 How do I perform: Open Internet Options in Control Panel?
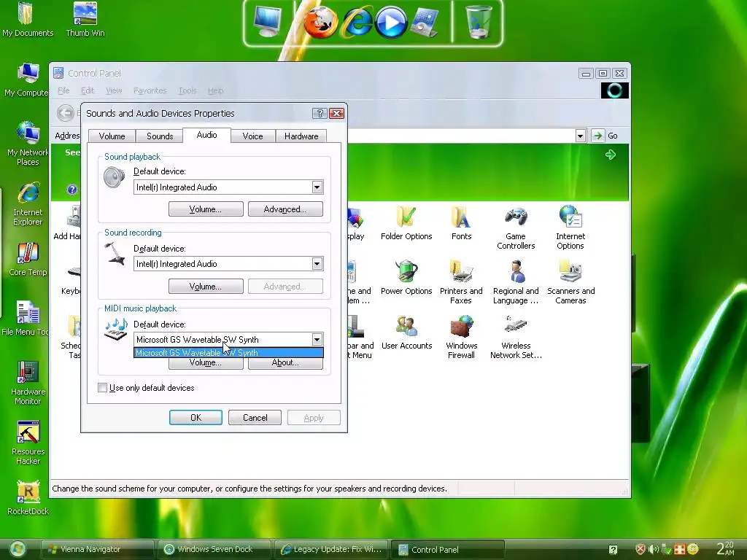tap(570, 228)
